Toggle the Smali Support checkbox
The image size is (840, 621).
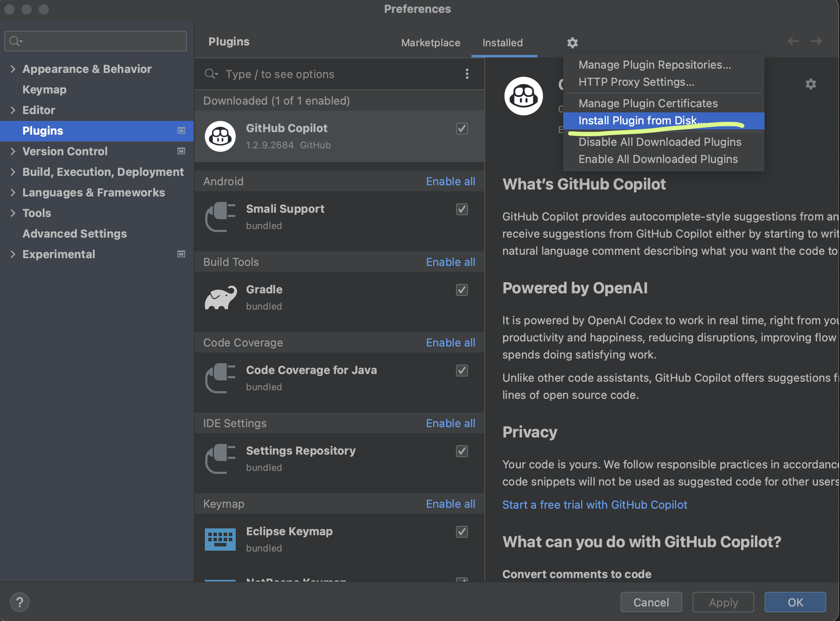click(462, 209)
